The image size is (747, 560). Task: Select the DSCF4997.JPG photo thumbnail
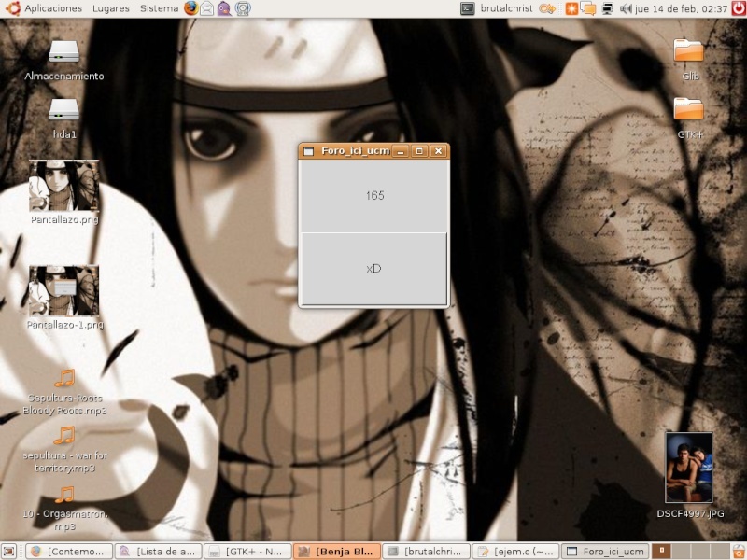click(689, 468)
